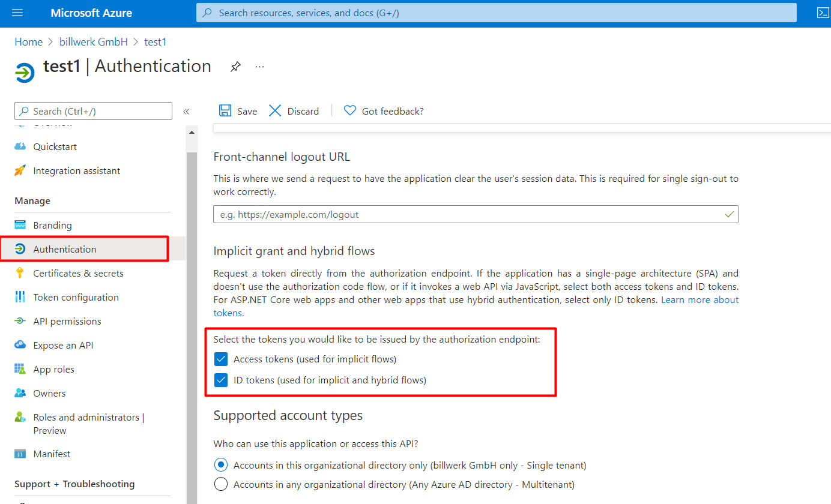Discard the authentication changes

pos(294,111)
